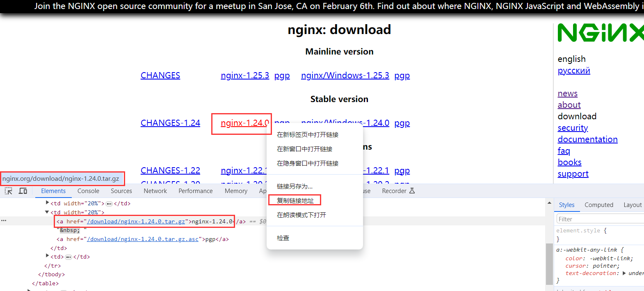Open the documentation link

click(x=587, y=139)
